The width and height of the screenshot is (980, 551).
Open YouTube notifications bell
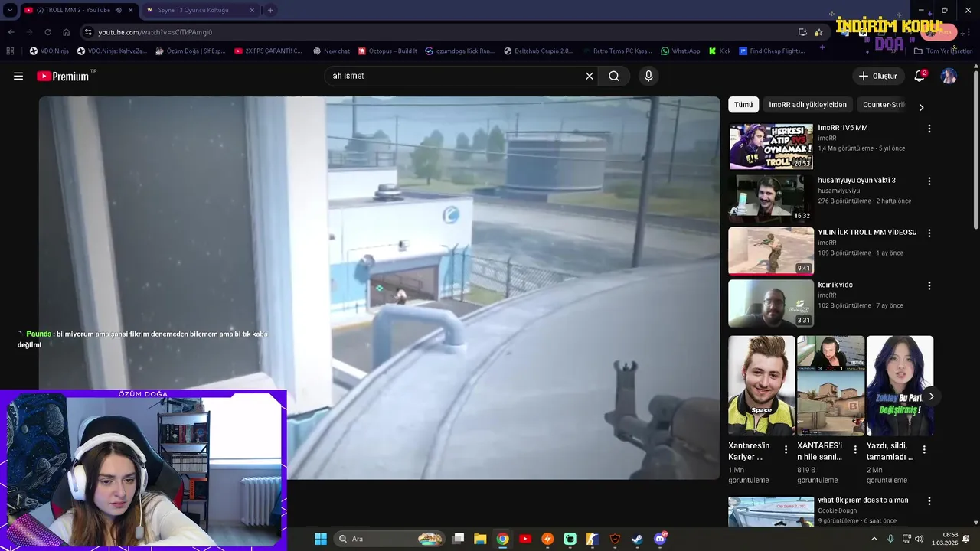(x=920, y=76)
